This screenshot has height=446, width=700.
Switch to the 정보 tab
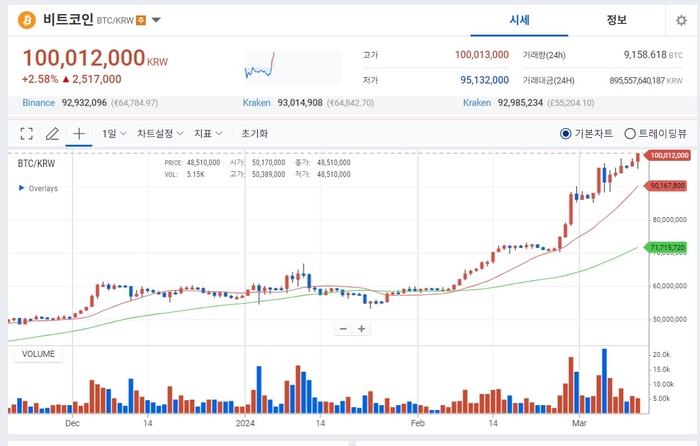(x=617, y=20)
